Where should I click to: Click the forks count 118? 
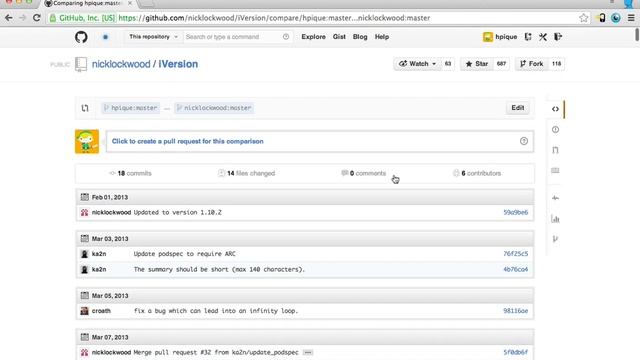pos(556,64)
